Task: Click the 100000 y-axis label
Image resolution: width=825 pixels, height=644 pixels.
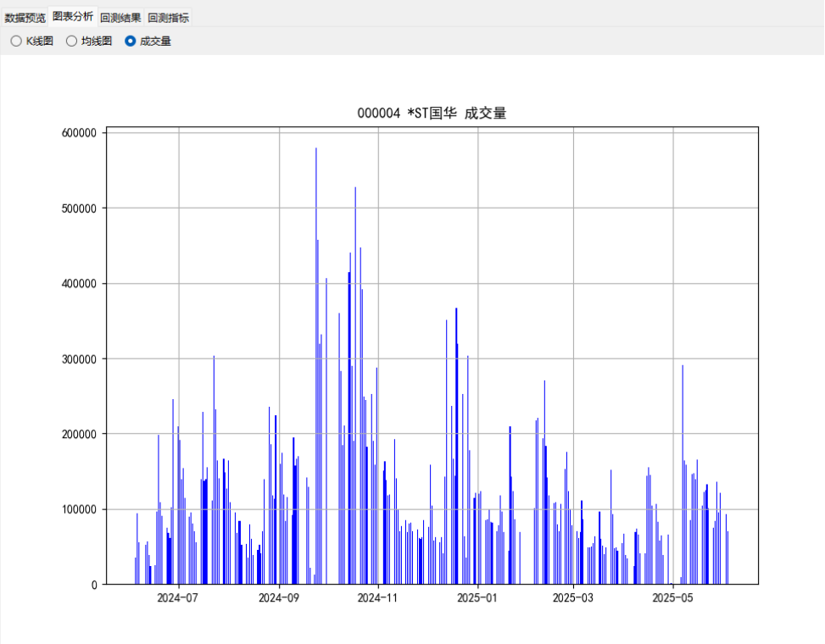Action: point(80,510)
